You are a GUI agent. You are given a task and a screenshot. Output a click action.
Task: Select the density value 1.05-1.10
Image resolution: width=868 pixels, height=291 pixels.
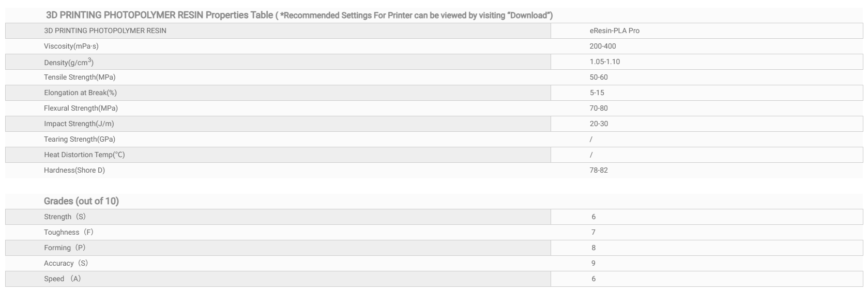[x=604, y=62]
